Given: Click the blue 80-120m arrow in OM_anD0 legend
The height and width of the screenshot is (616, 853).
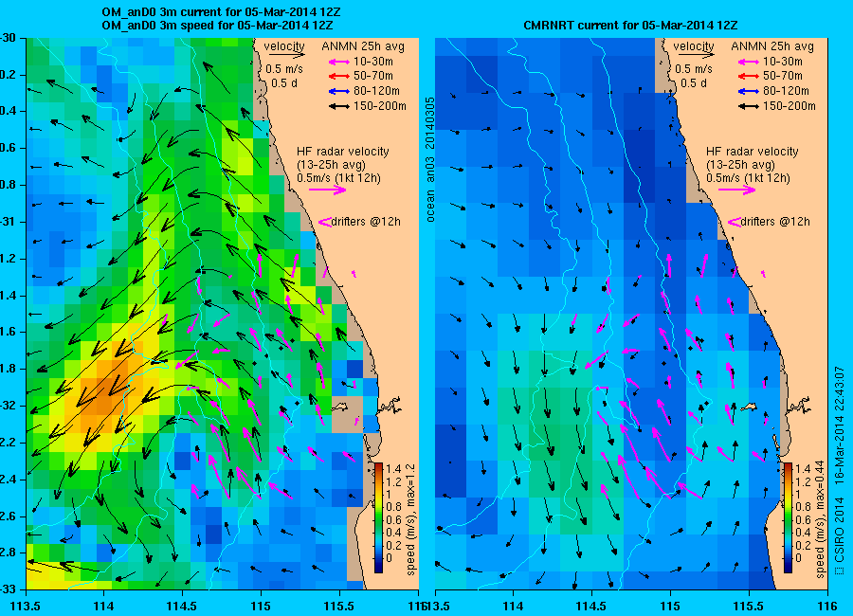Looking at the screenshot, I should click(339, 91).
